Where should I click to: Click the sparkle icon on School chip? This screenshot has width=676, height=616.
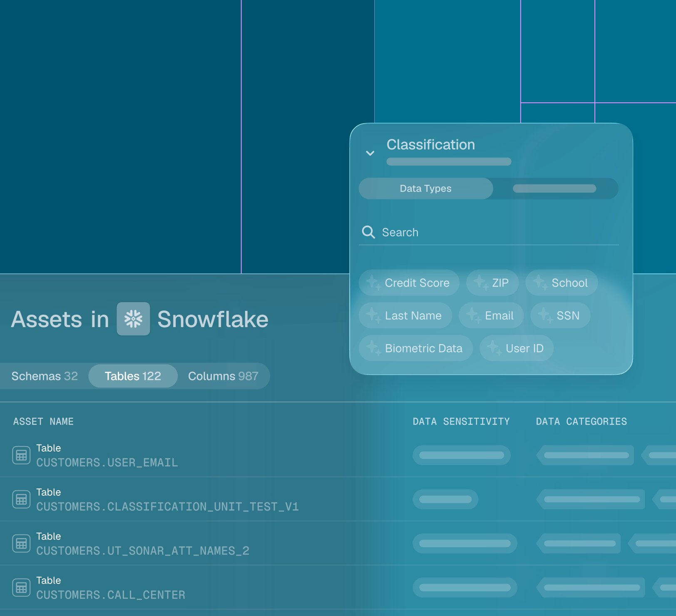point(540,283)
